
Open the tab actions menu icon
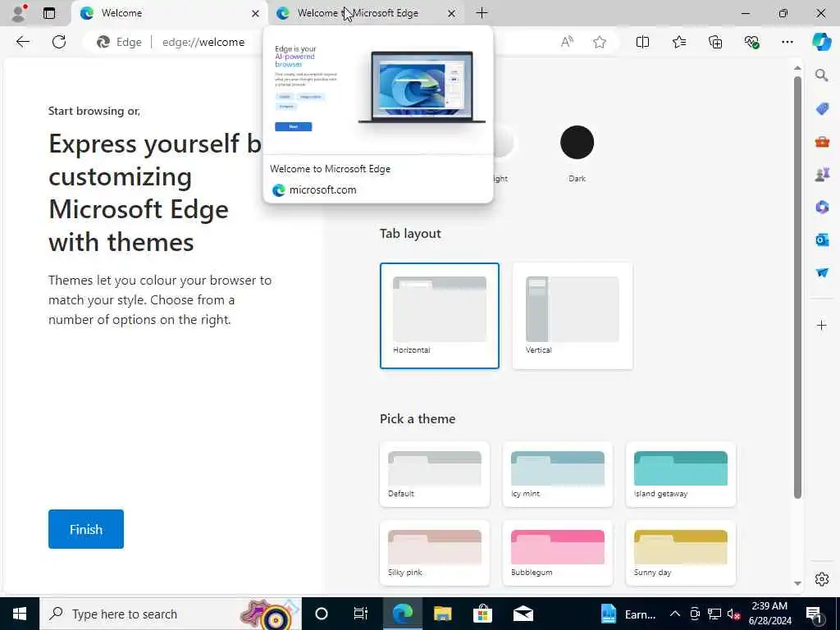click(49, 13)
